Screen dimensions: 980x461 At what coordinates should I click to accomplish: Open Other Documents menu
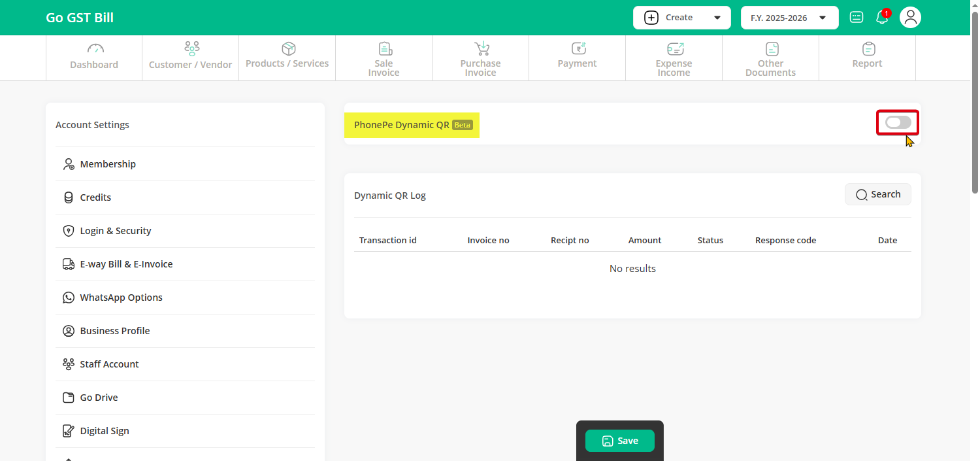click(770, 58)
